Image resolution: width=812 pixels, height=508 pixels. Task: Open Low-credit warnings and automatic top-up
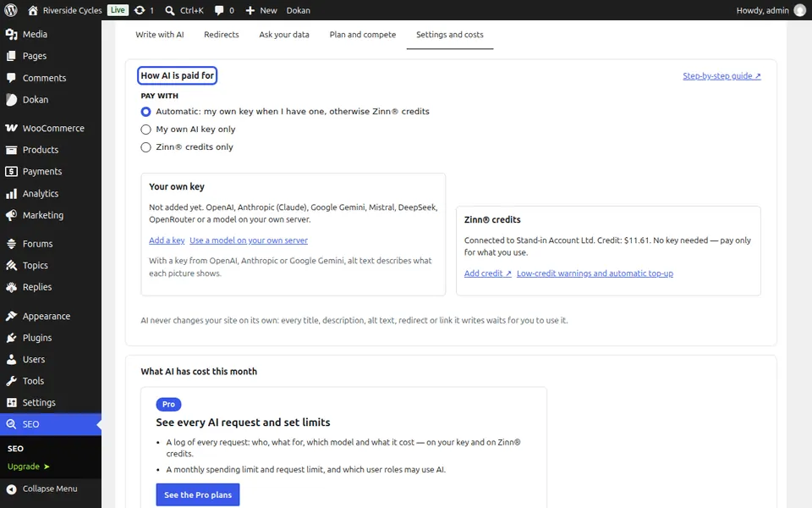coord(595,273)
